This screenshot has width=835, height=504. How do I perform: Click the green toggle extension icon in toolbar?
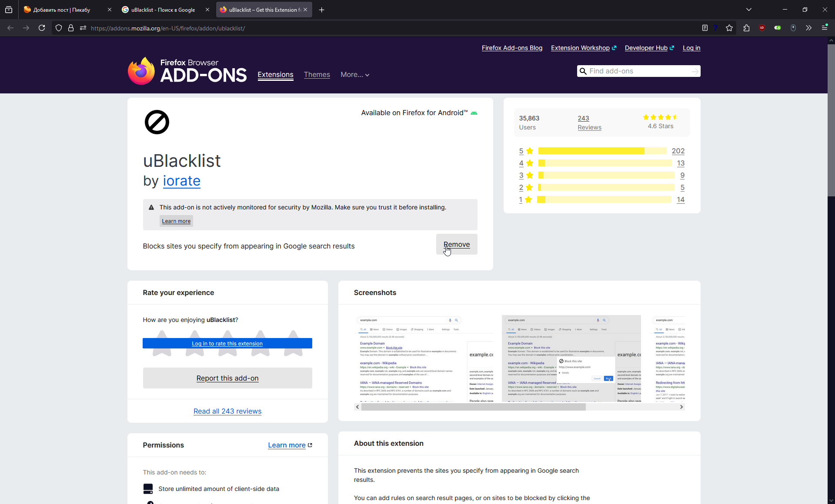pos(778,28)
